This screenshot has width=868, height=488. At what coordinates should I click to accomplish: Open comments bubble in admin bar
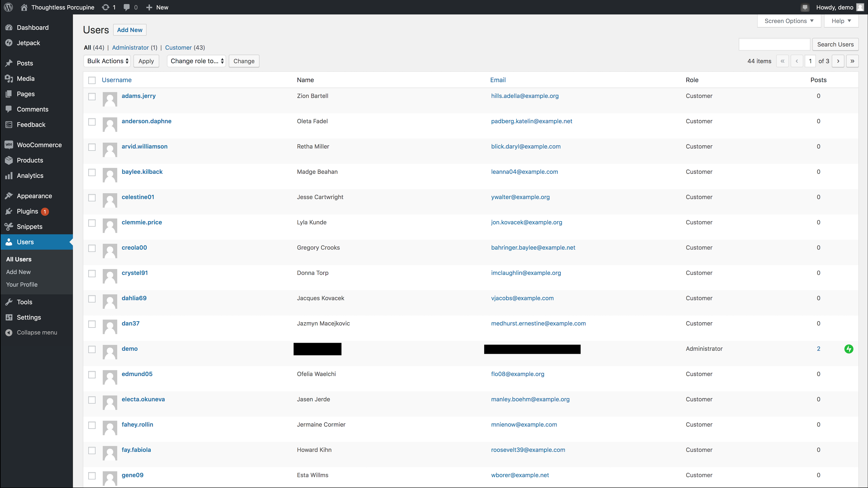click(127, 7)
